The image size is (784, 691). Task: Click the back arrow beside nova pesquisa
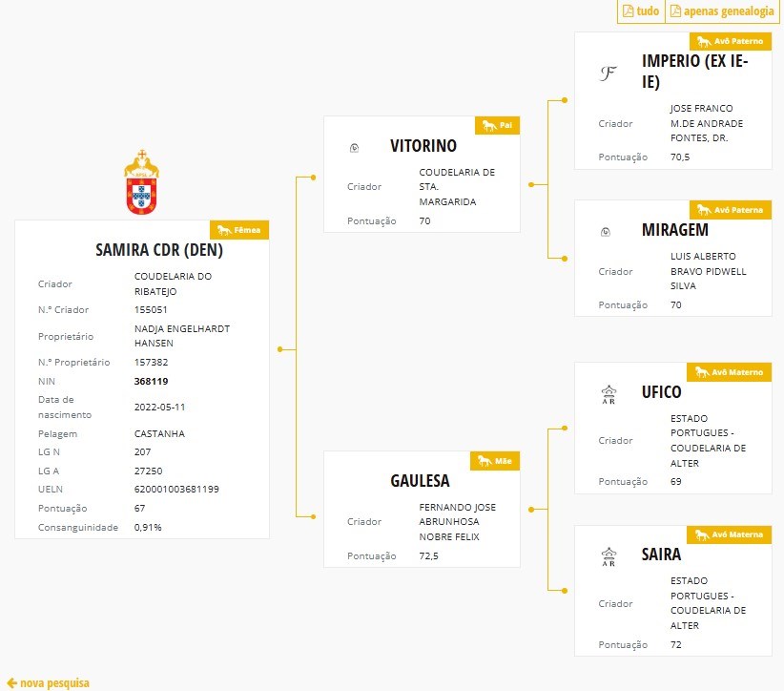[12, 683]
